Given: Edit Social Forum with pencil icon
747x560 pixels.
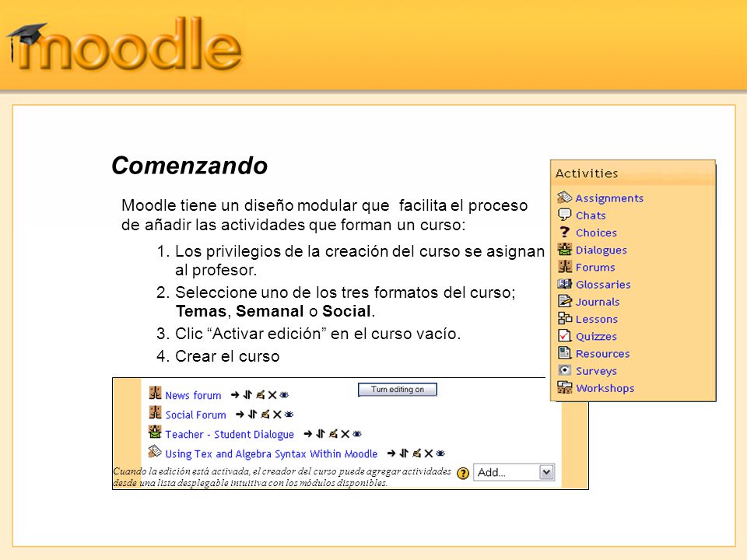Looking at the screenshot, I should [265, 415].
